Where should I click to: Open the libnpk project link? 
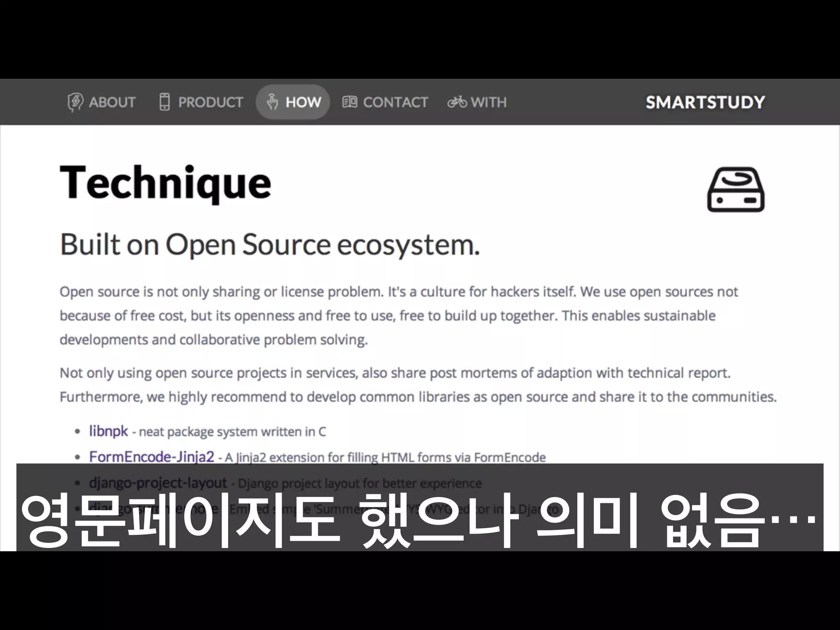(x=109, y=431)
